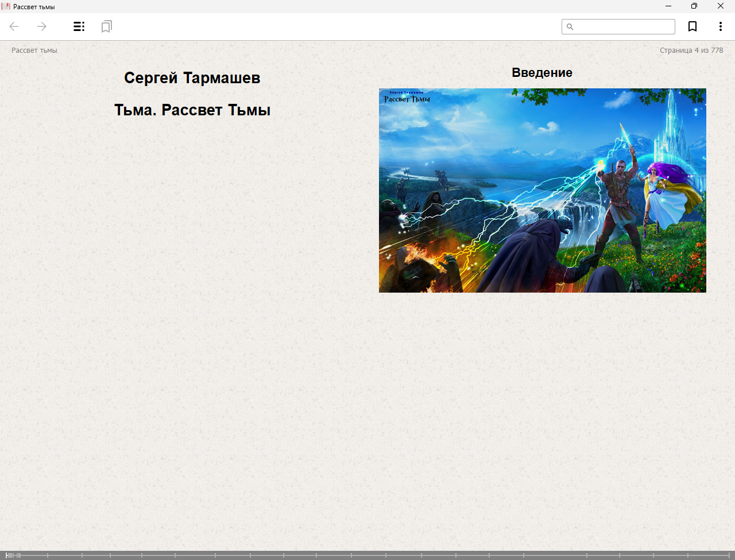Go forward with the right arrow
This screenshot has width=735, height=560.
42,26
